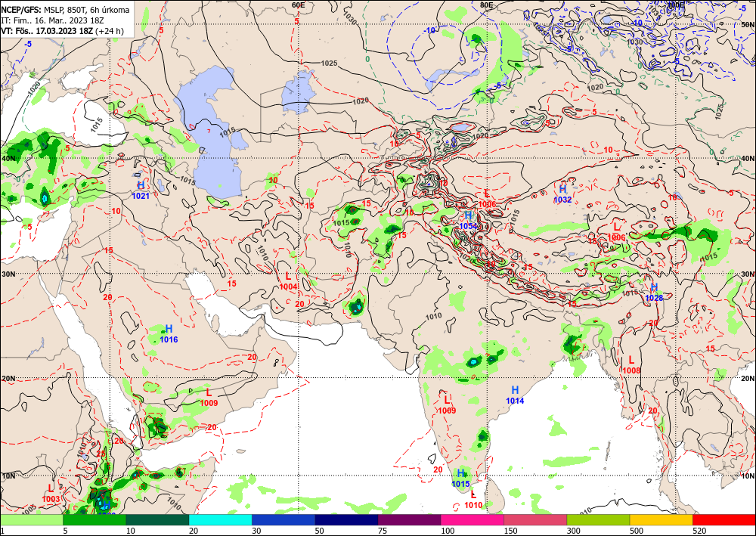Click the legend value 300
Screen dimensions: 756x536
coord(573,531)
